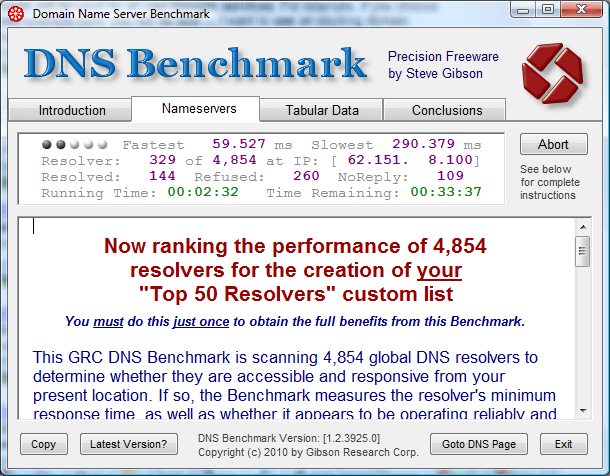The height and width of the screenshot is (476, 610).
Task: Click the 'Precision Freeware' text
Action: click(x=443, y=57)
